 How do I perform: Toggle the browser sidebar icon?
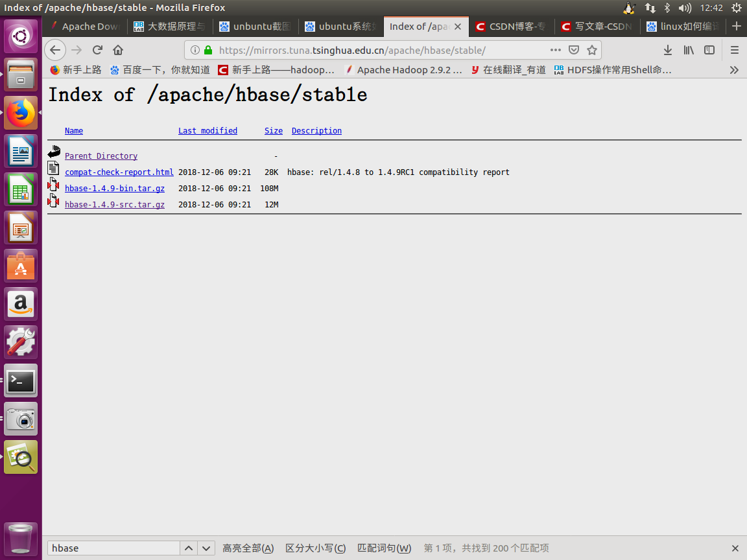(709, 50)
